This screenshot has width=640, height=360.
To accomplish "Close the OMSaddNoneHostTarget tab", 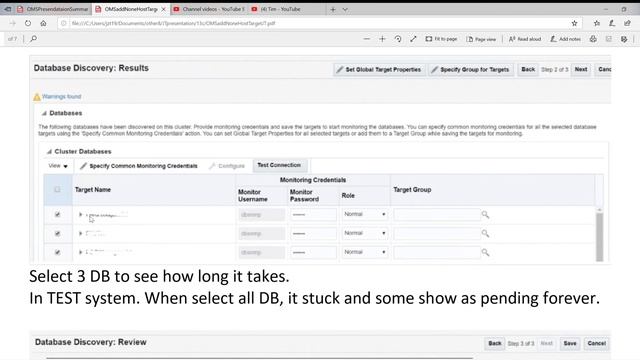I will pyautogui.click(x=164, y=9).
